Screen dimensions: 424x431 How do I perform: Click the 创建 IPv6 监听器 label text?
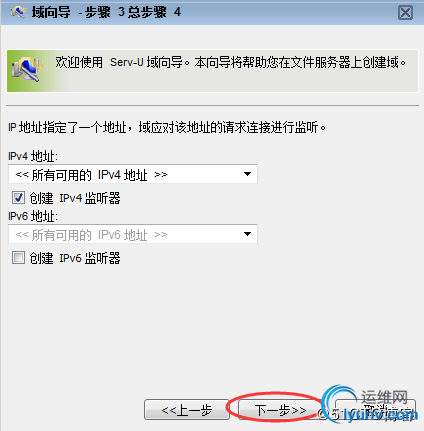(75, 258)
